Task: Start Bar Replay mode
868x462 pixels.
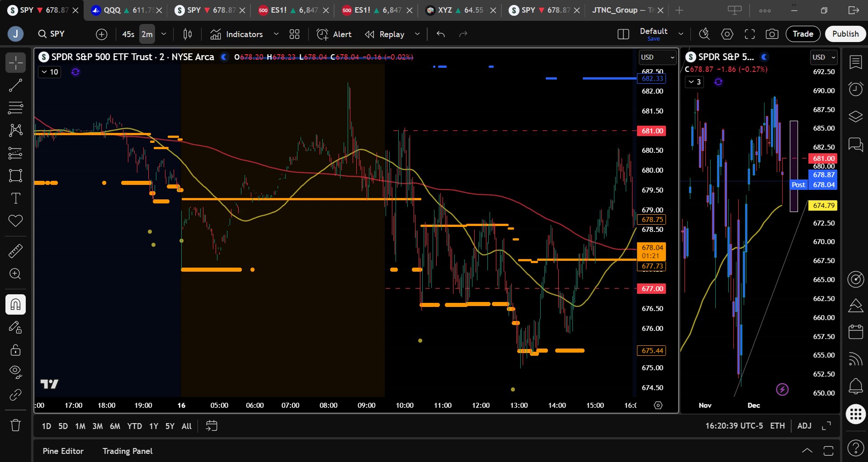Action: tap(385, 34)
